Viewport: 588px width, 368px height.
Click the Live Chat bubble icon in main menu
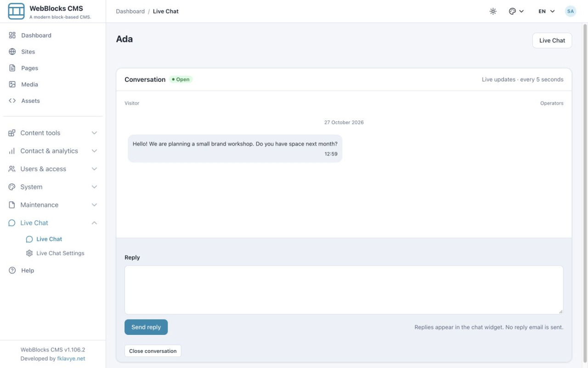tap(12, 223)
